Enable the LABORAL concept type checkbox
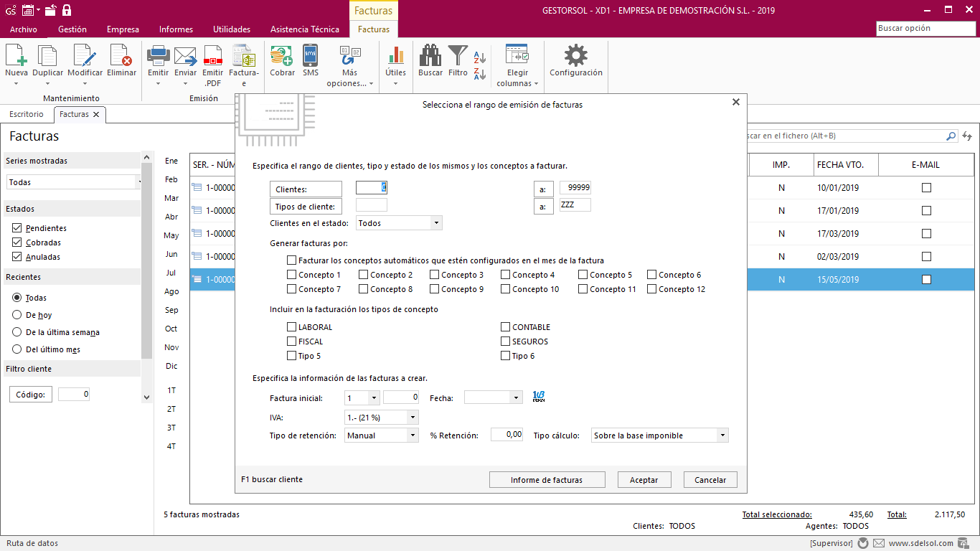The image size is (980, 551). pyautogui.click(x=292, y=327)
